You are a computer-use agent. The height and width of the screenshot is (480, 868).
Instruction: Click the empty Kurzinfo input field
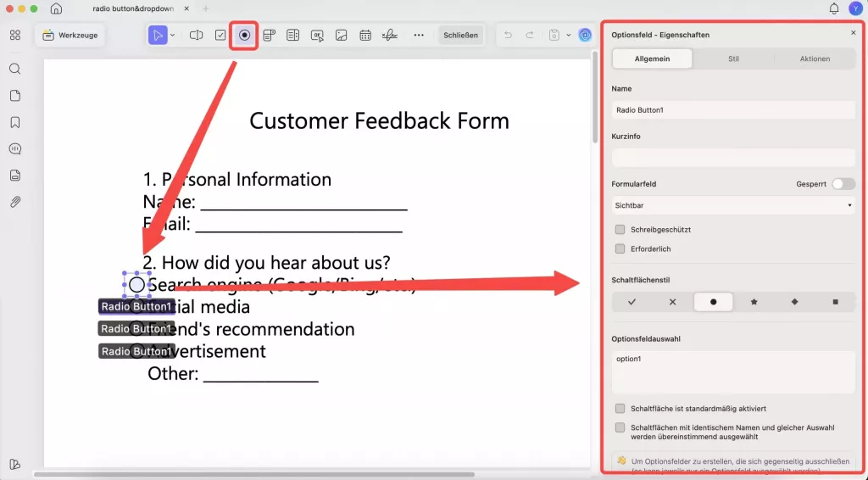(733, 157)
